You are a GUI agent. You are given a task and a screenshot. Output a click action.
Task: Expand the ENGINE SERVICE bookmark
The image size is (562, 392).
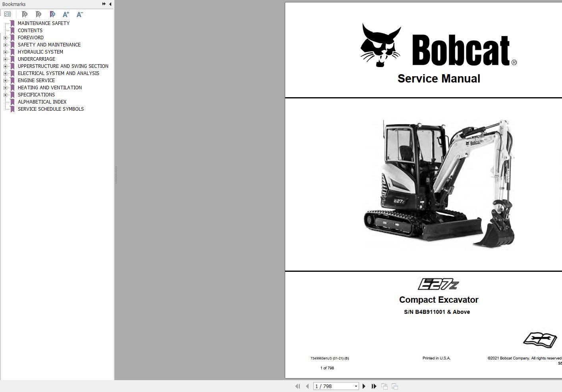[5, 81]
